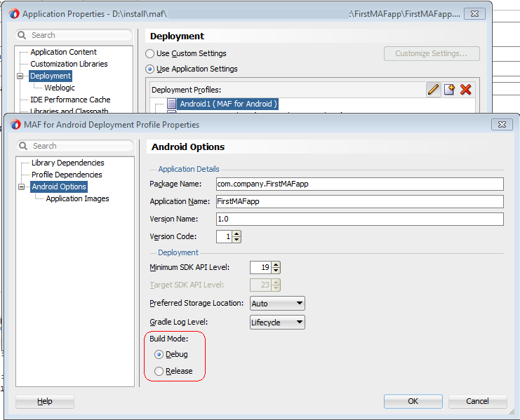The height and width of the screenshot is (420, 520).
Task: Close the Application Properties window
Action: 474,14
